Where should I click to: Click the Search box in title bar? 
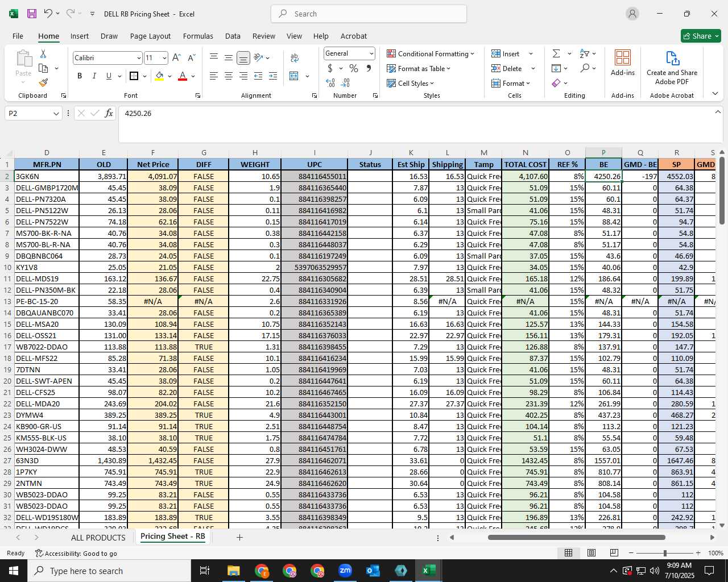coord(369,14)
